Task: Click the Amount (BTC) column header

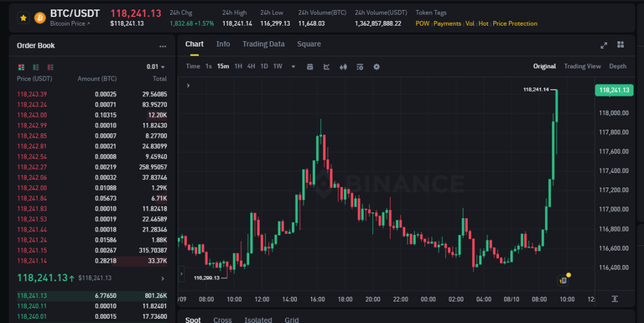Action: (97, 79)
